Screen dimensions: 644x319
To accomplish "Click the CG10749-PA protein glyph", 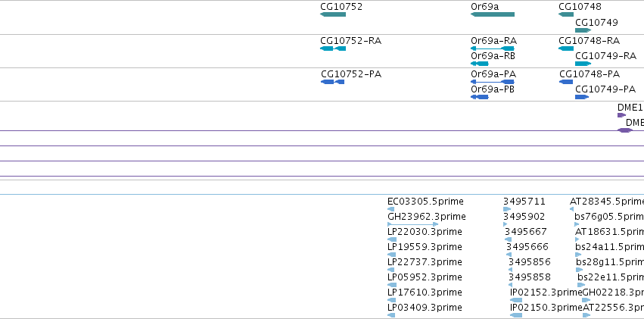I will point(582,97).
